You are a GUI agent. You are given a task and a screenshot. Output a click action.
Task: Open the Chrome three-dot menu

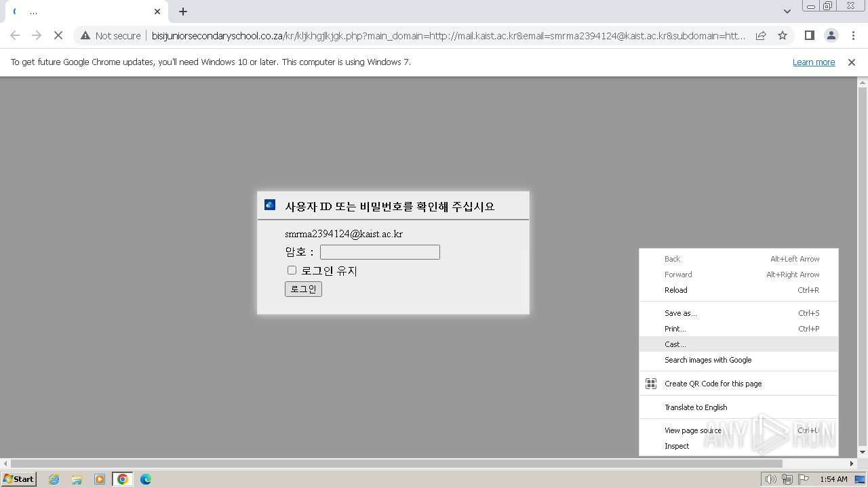[x=853, y=35]
